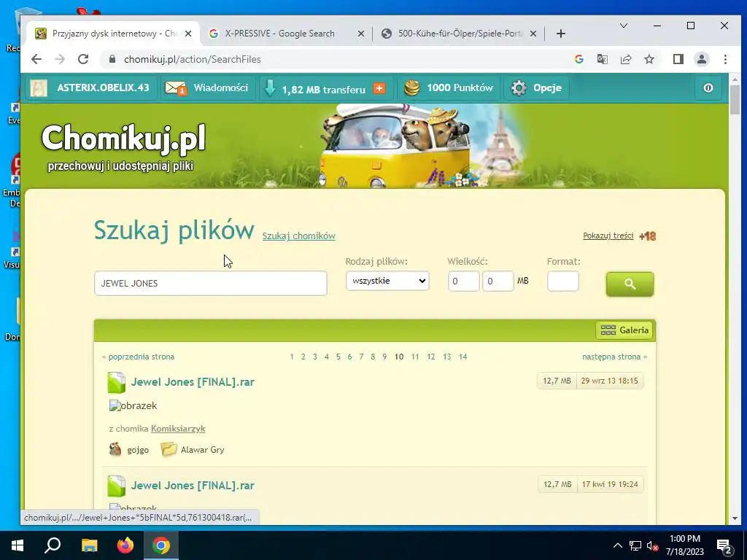The height and width of the screenshot is (560, 747).
Task: Click rar file icon dated 29 wrz 13
Action: coord(116,382)
